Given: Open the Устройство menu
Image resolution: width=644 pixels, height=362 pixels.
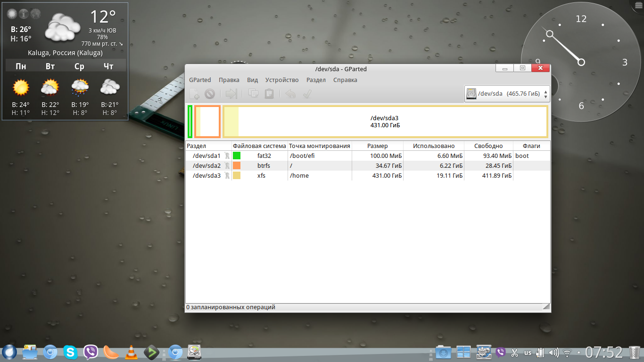Looking at the screenshot, I should 282,80.
